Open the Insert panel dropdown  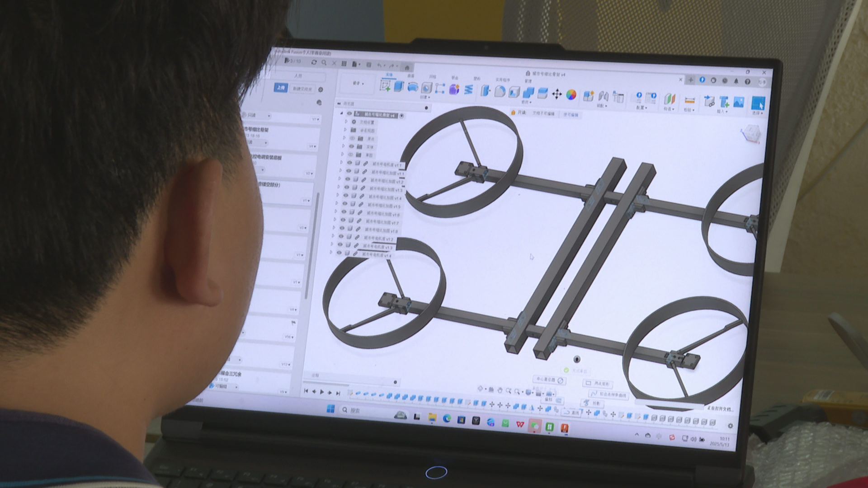tap(722, 111)
